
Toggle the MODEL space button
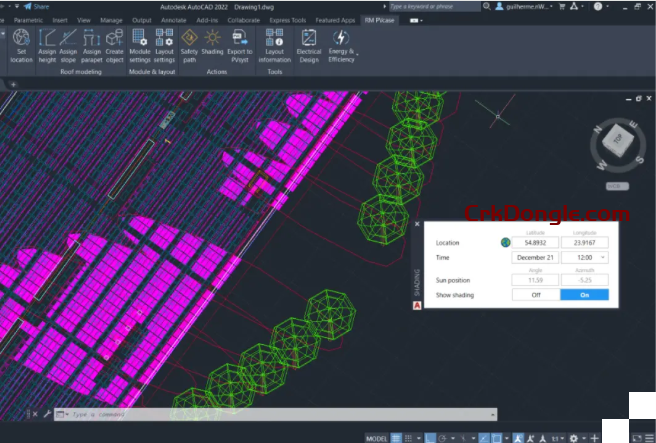(x=377, y=437)
